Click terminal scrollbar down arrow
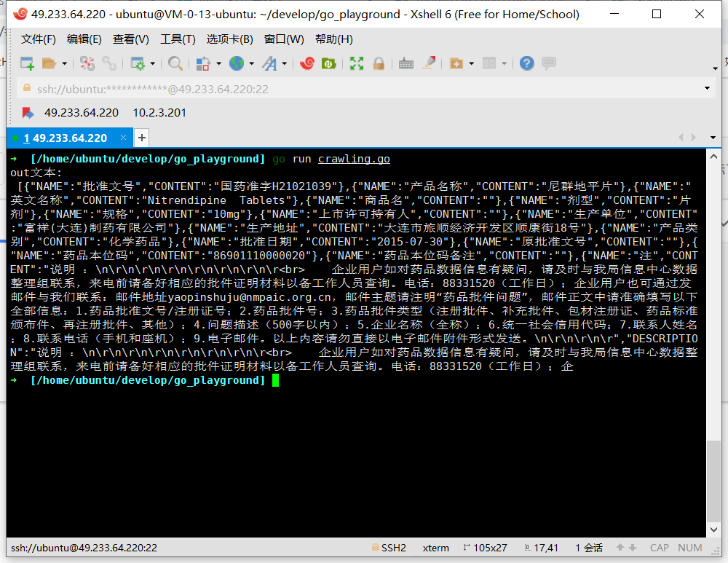728x563 pixels. tap(713, 529)
